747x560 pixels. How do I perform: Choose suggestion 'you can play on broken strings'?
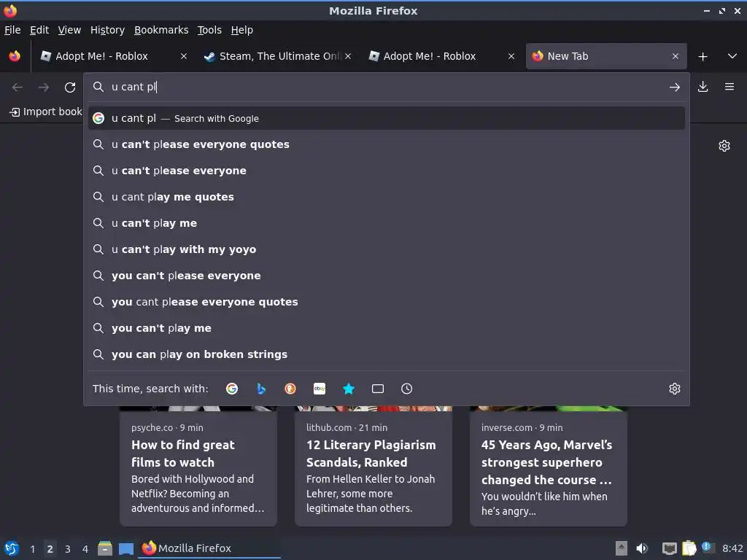click(387, 354)
